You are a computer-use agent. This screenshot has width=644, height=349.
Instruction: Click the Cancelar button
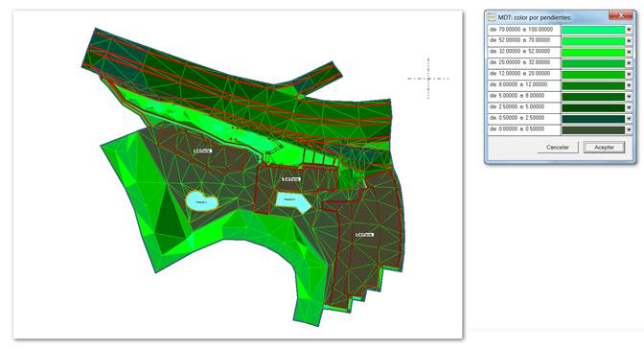click(558, 147)
